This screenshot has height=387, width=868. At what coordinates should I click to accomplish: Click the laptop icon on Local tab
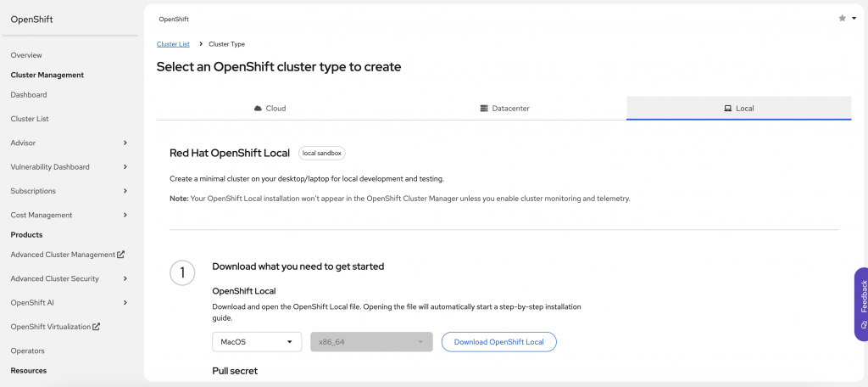728,109
